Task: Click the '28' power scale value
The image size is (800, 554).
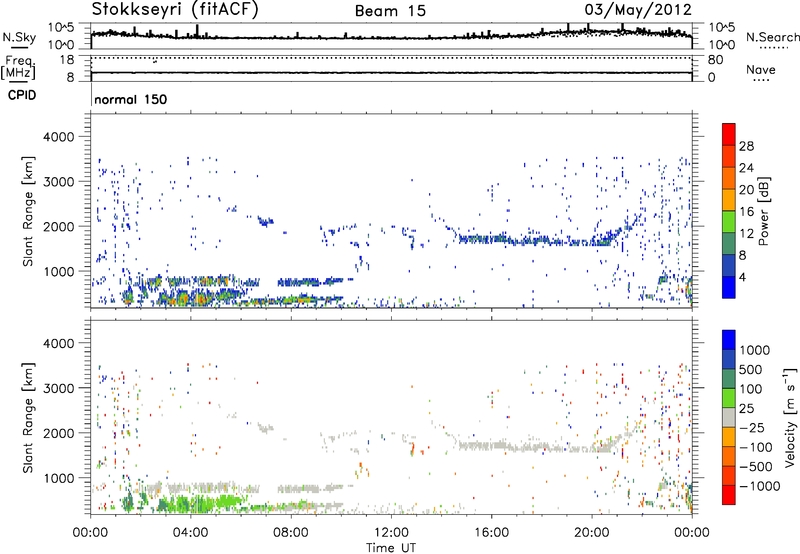Action: 746,146
